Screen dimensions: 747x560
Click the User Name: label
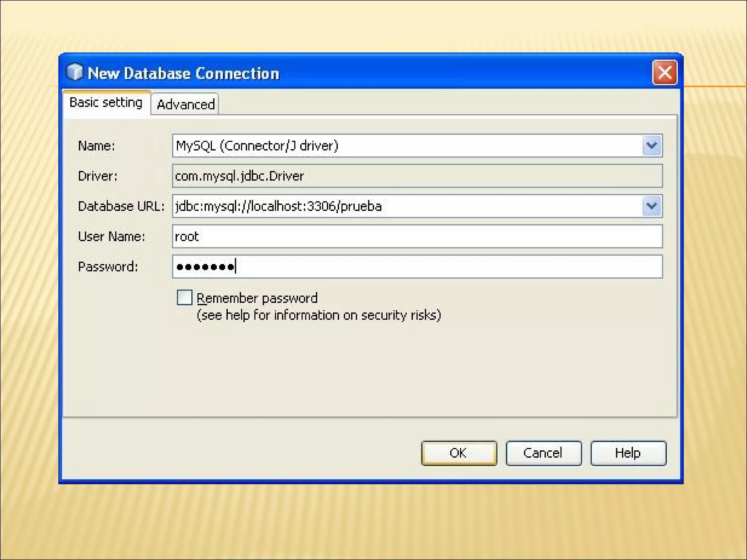pos(111,237)
